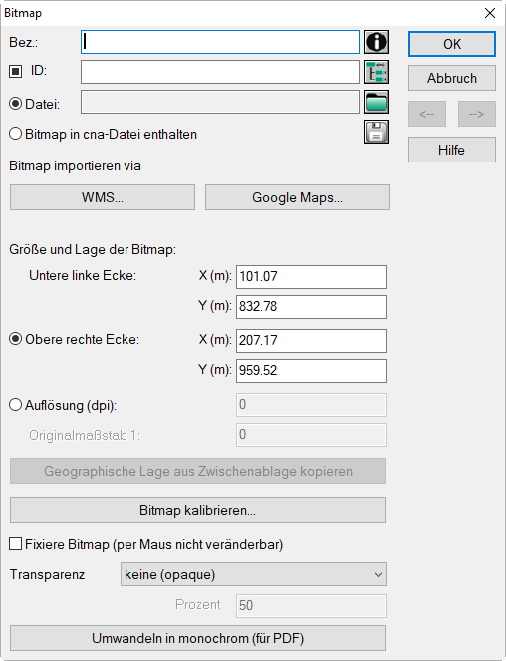This screenshot has height=661, width=506.
Task: Confirm with the OK button
Action: (x=452, y=44)
